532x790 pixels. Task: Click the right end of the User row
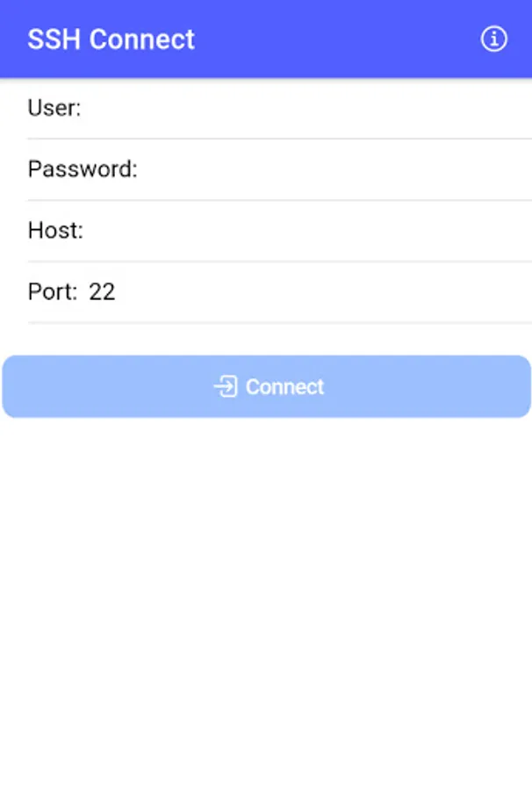(504, 108)
